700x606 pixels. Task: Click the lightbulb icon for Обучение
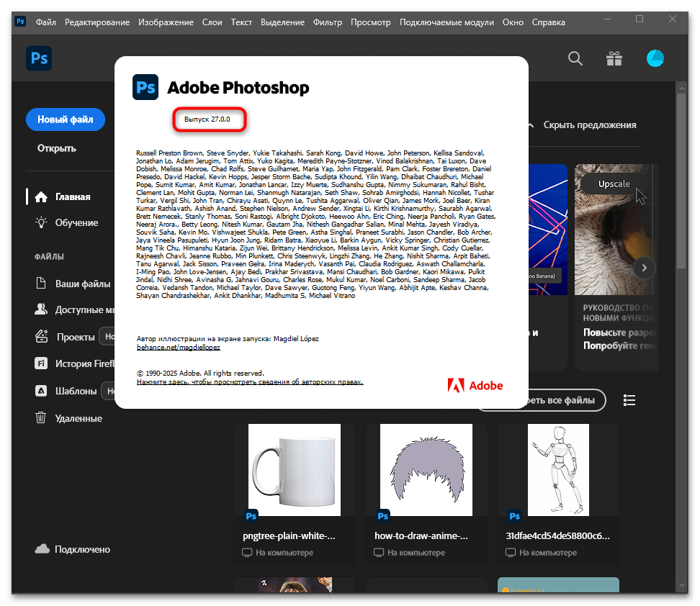coord(41,222)
